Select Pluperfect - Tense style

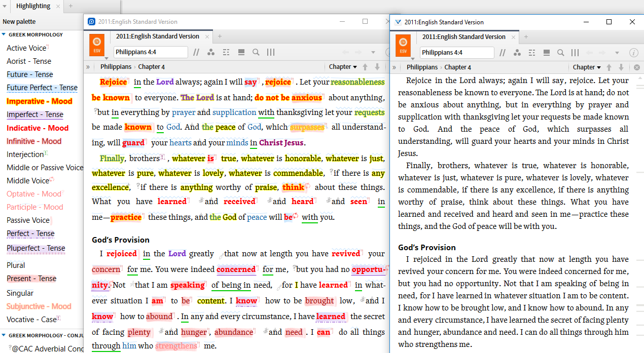coord(36,248)
